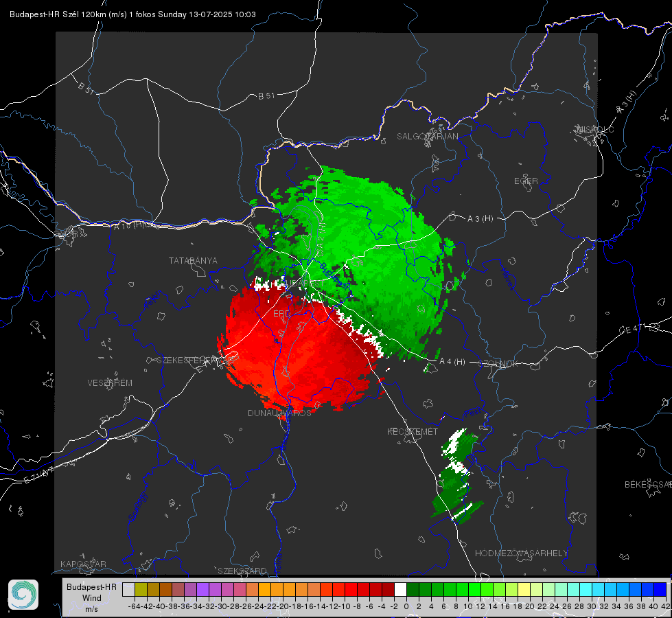Click the 'Somogy' county label

(x=137, y=507)
